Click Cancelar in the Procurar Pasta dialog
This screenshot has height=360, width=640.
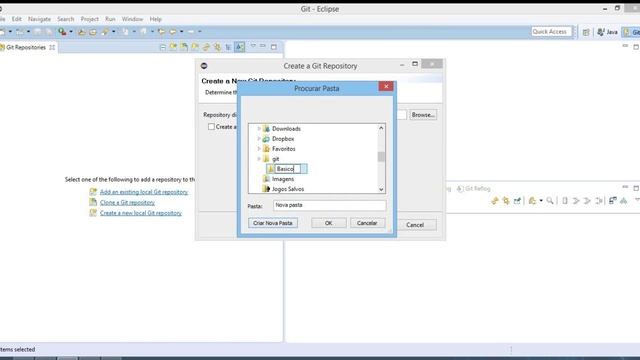(367, 223)
